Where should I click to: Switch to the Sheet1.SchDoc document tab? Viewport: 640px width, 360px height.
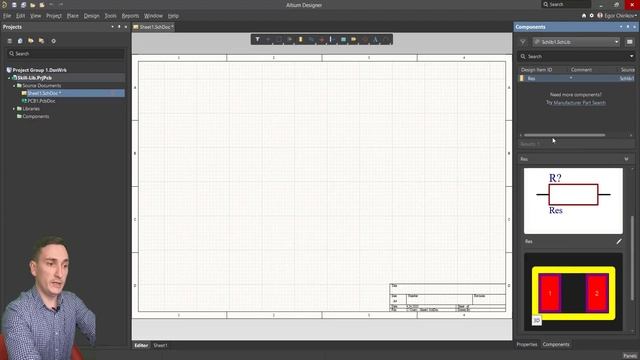tap(153, 27)
